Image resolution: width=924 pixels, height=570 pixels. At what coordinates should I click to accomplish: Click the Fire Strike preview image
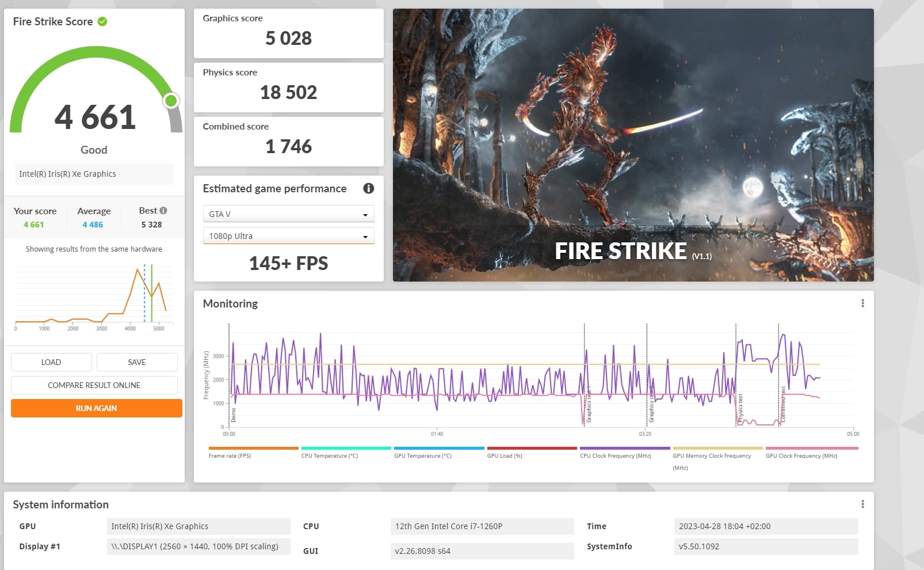tap(633, 145)
